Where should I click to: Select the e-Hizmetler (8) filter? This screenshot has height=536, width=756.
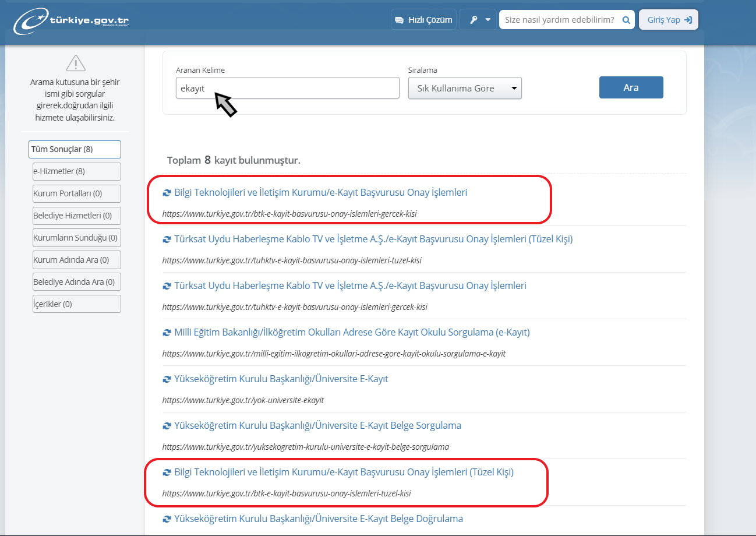coord(77,171)
